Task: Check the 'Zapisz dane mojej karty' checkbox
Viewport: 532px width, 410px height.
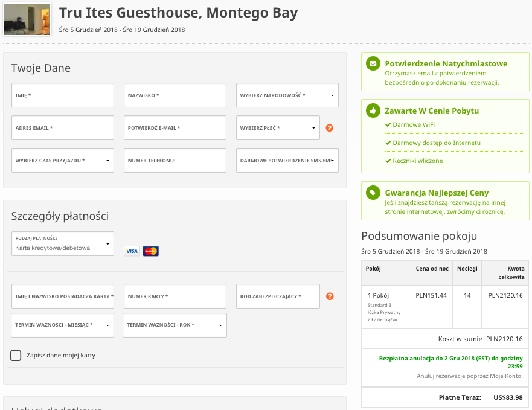Action: click(x=16, y=356)
